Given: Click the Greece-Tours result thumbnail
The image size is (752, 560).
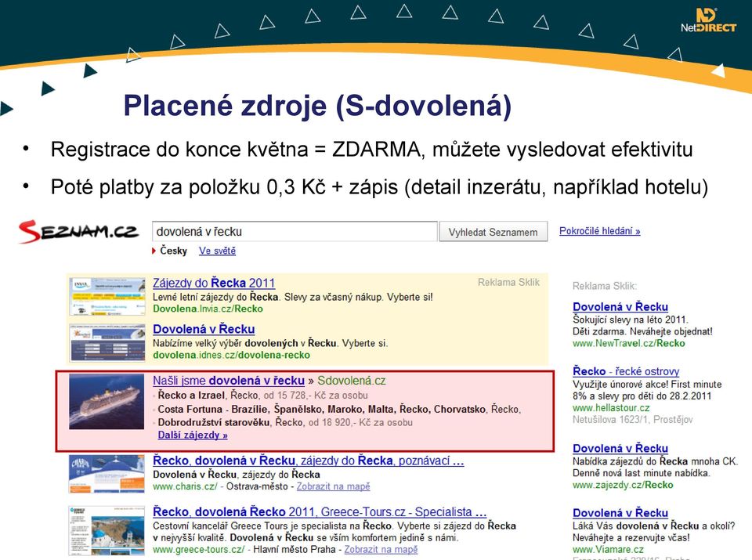Looking at the screenshot, I should pos(107,531).
